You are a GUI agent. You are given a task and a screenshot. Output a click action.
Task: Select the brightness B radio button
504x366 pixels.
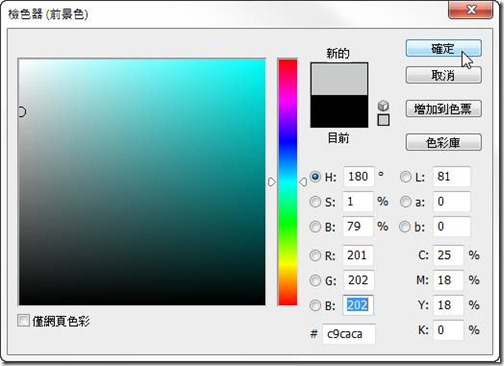pyautogui.click(x=315, y=227)
